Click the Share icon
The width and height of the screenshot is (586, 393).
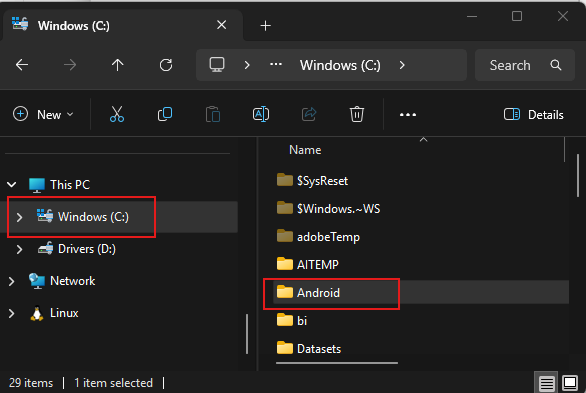pyautogui.click(x=309, y=114)
